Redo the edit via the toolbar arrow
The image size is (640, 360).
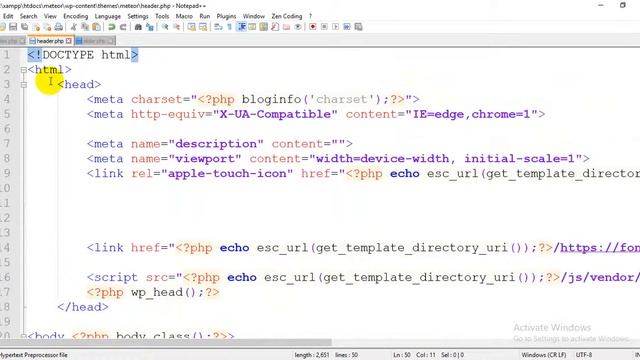coord(123,27)
